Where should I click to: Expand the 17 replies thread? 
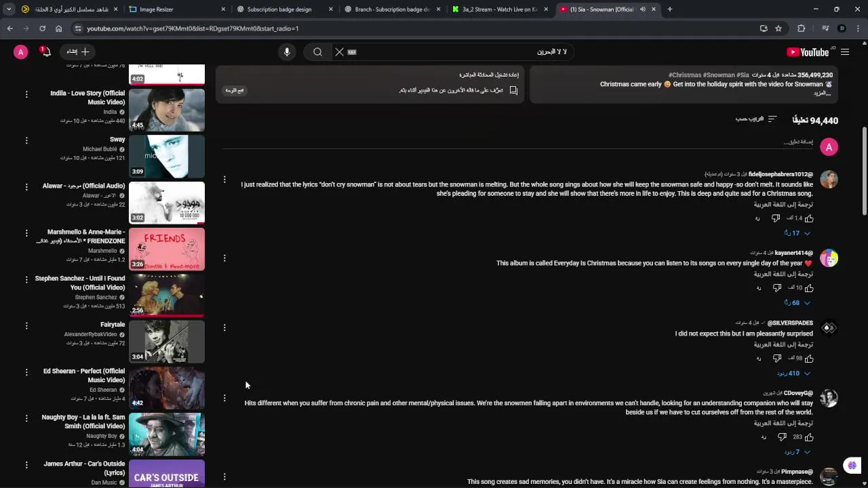click(x=797, y=233)
